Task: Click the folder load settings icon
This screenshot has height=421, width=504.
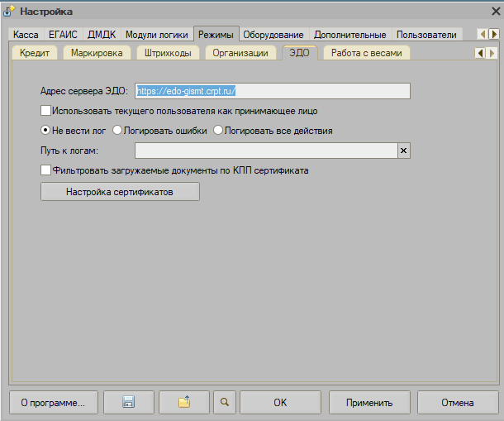Action: 183,403
